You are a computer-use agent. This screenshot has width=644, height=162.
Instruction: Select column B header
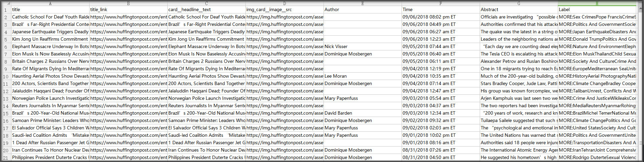(x=128, y=3)
